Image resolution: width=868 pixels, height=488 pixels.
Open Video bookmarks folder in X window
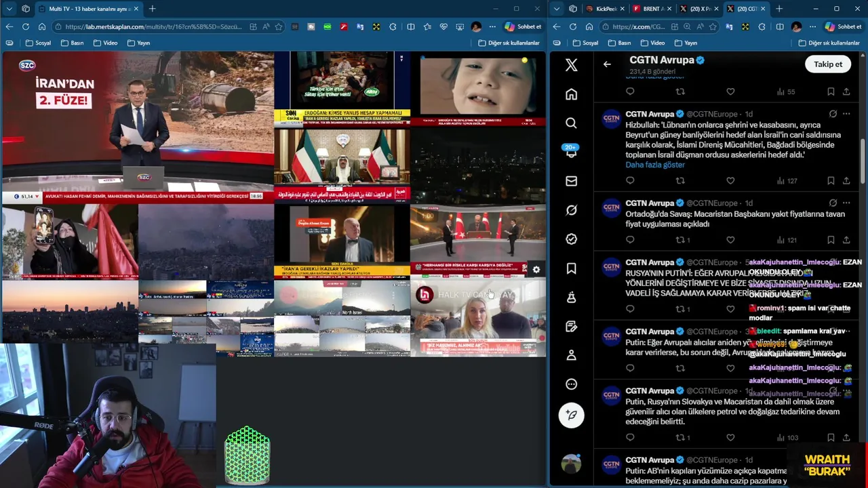click(x=652, y=43)
